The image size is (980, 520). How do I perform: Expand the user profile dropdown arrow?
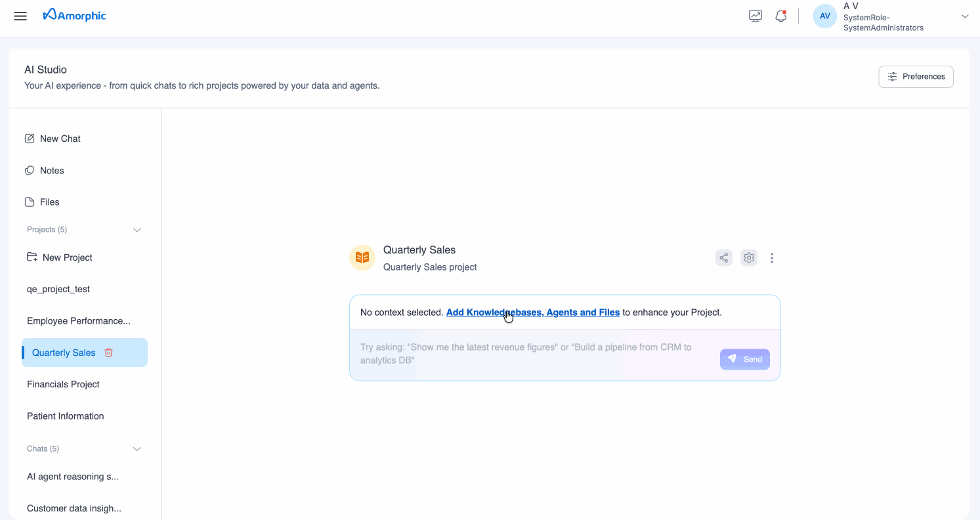point(965,15)
